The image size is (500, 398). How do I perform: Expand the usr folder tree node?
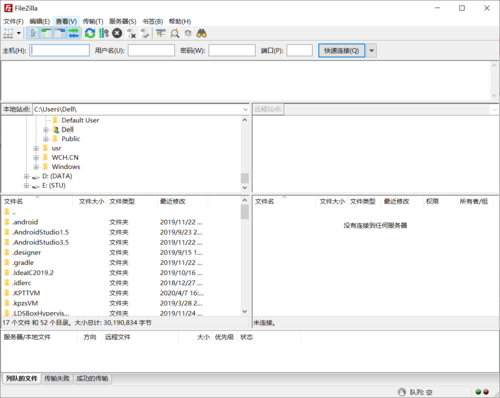36,148
